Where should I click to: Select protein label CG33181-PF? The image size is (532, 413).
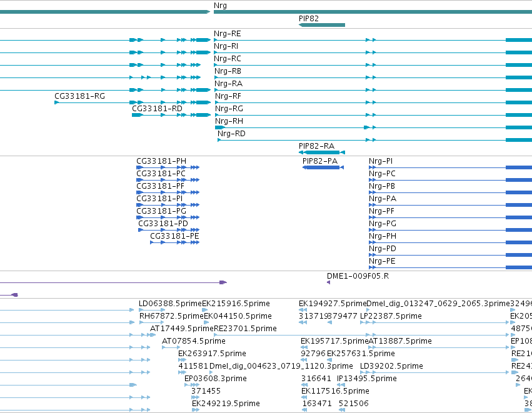click(x=160, y=186)
